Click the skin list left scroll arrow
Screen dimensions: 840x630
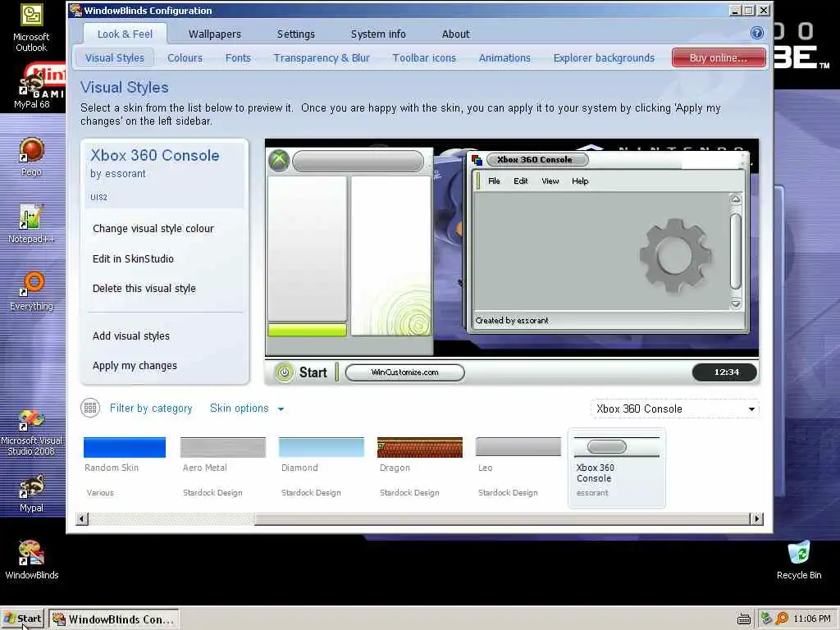click(82, 518)
